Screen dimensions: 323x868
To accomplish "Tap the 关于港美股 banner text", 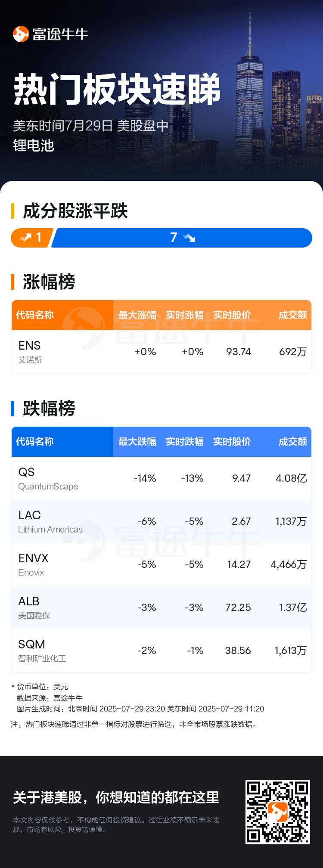I will pos(116,797).
